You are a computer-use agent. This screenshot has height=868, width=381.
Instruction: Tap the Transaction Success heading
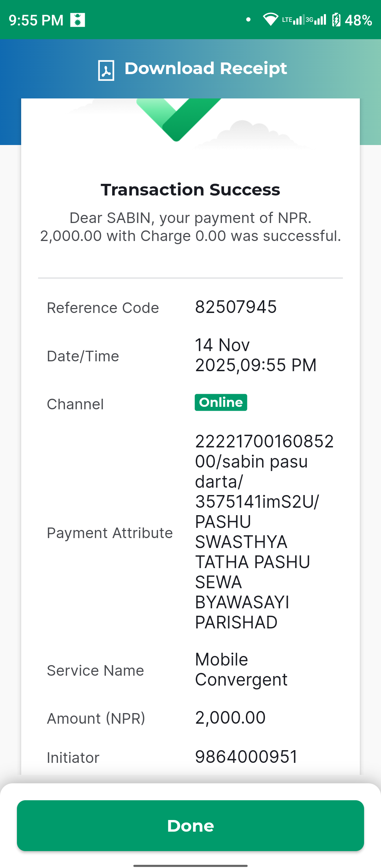coord(190,190)
